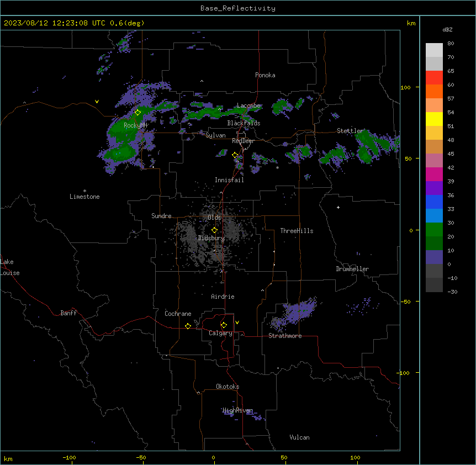Click the -100 tick on the horizontal axis
This screenshot has height=465, width=476.
coord(69,457)
